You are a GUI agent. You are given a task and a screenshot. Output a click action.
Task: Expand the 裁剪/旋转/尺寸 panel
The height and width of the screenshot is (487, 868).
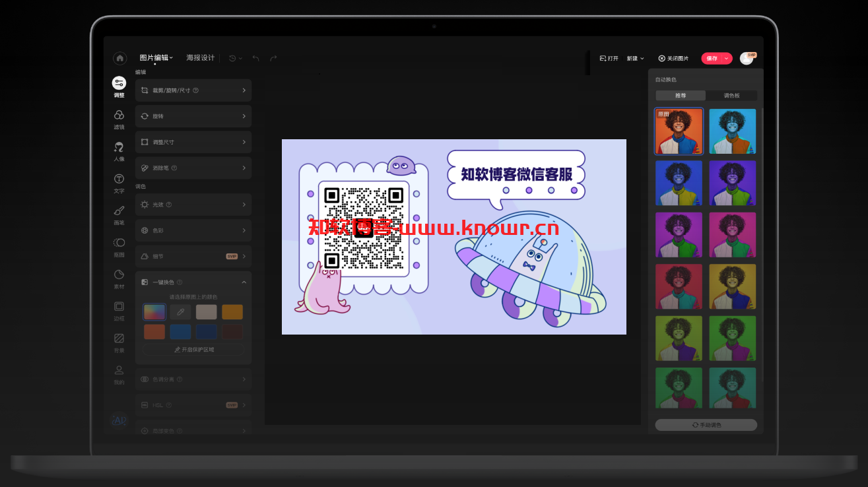click(193, 90)
